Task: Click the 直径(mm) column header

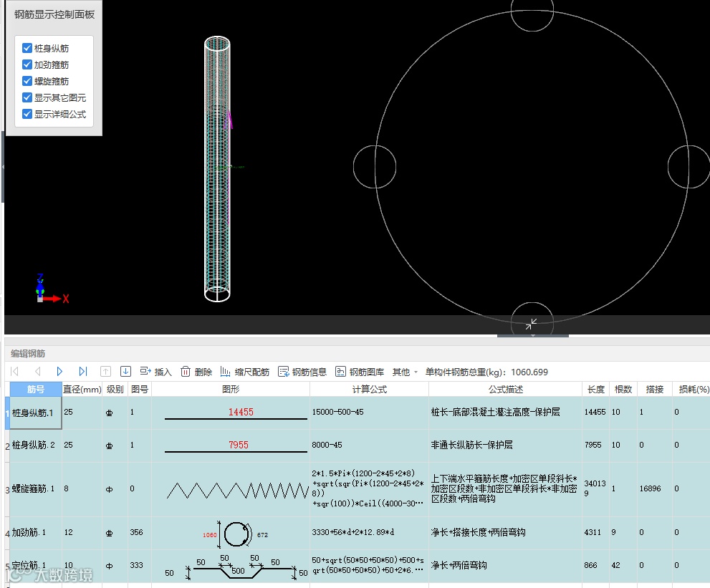Action: 82,390
